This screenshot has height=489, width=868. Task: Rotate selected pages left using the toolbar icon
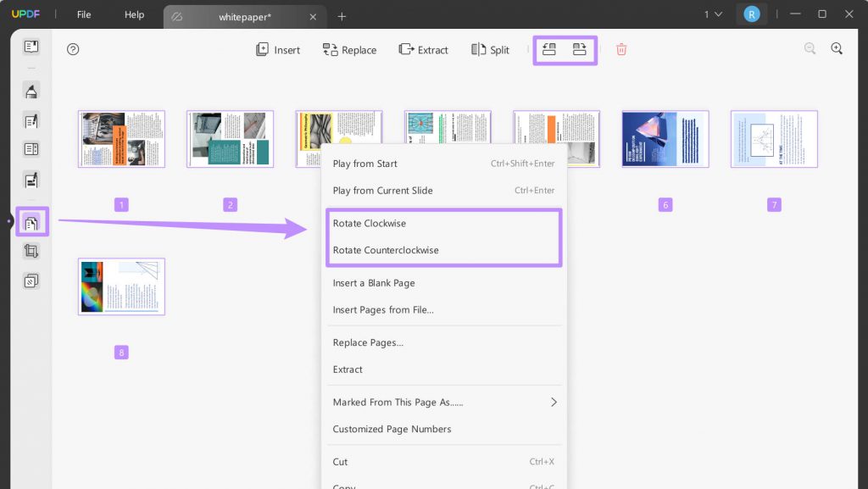tap(549, 49)
